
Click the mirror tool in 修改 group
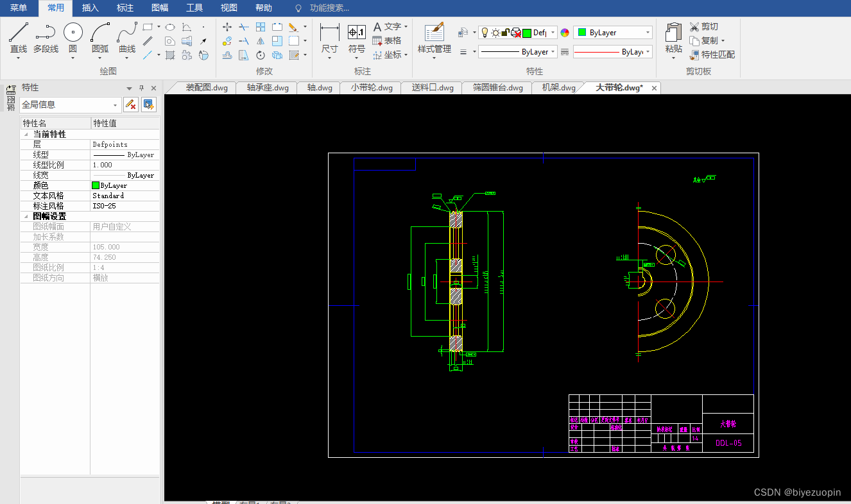click(261, 41)
